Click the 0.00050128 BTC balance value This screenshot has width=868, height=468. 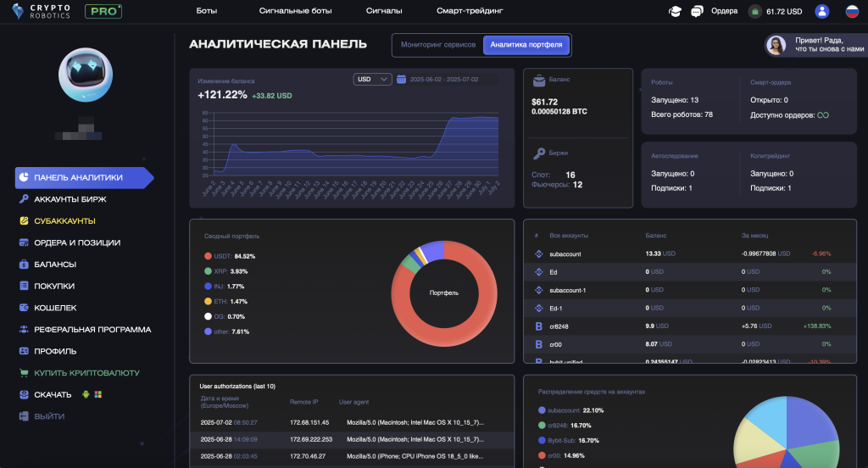coord(559,111)
